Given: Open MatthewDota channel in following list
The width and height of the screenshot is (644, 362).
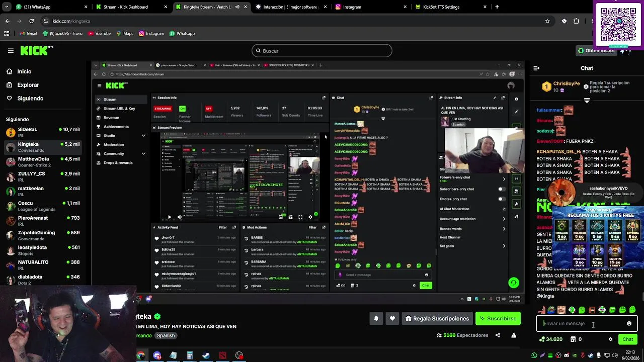Looking at the screenshot, I should pyautogui.click(x=43, y=162).
